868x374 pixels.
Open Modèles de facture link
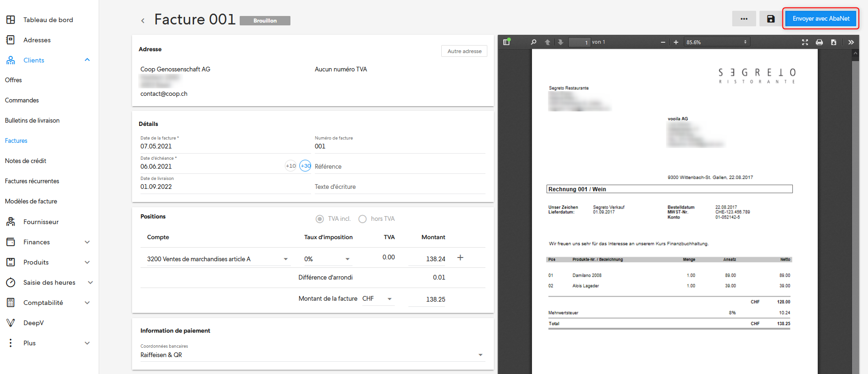click(31, 201)
